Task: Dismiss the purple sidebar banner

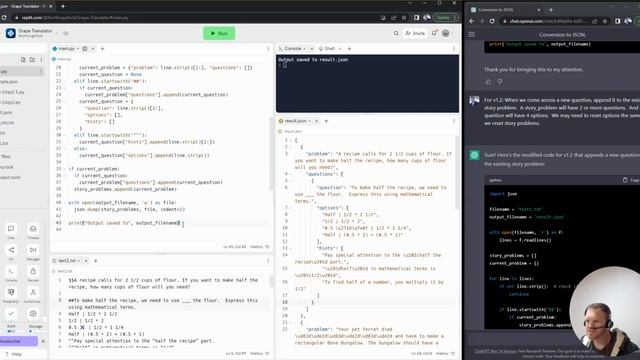Action: click(43, 341)
